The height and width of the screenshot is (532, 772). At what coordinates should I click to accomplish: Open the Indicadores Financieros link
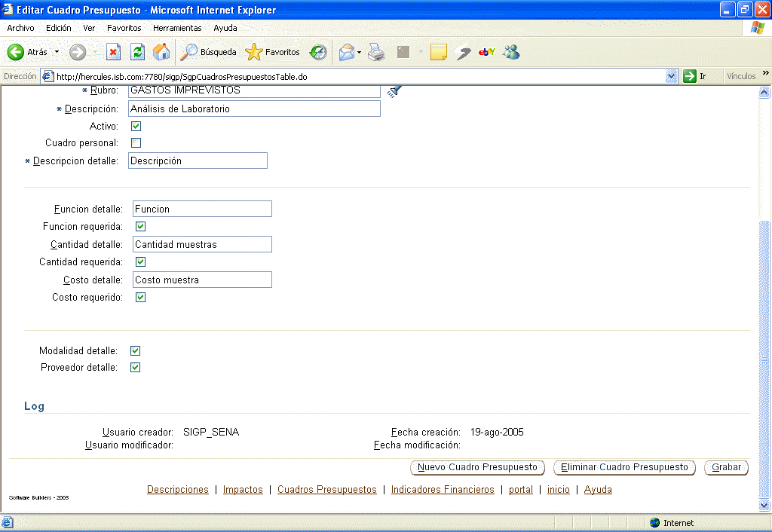coord(443,489)
